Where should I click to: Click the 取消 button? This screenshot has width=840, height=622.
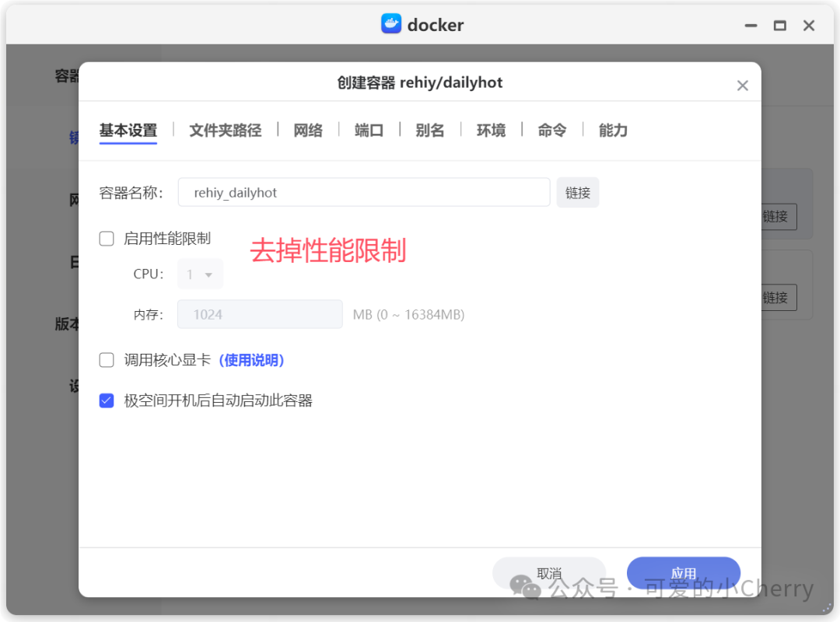[x=549, y=573]
